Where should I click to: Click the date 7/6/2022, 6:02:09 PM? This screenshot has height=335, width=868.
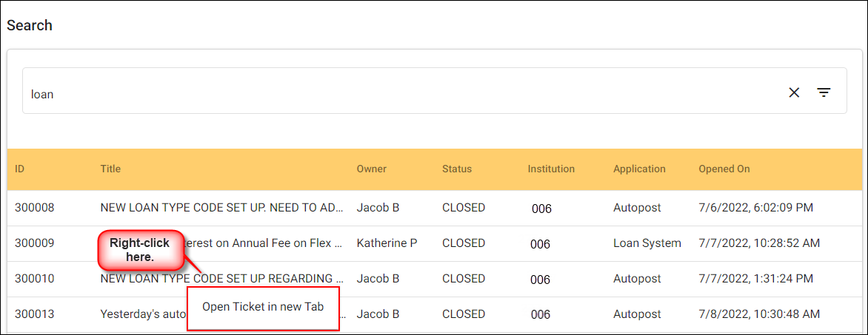(x=755, y=208)
